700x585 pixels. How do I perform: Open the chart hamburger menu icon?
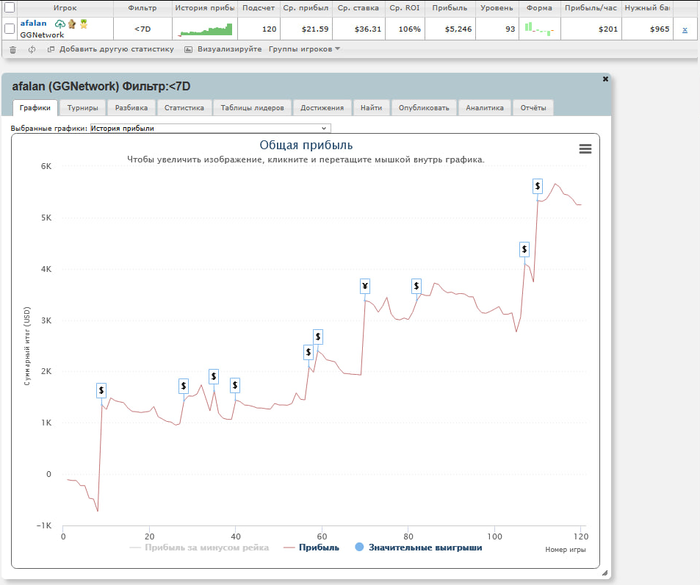(x=585, y=149)
